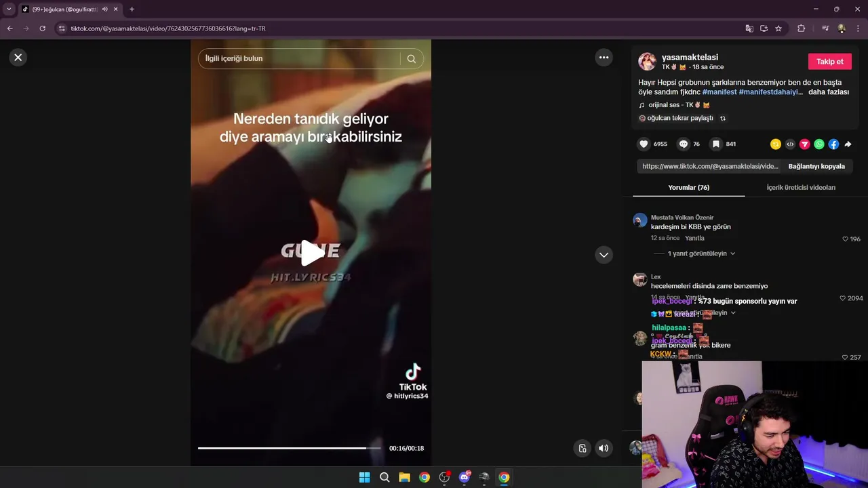Click install app icon in address bar
This screenshot has height=488, width=868.
coord(764,28)
